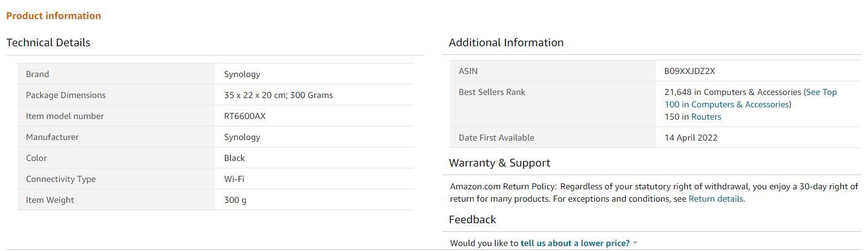Click "tell us about a lower price?" link
Image resolution: width=868 pixels, height=251 pixels.
coord(575,243)
